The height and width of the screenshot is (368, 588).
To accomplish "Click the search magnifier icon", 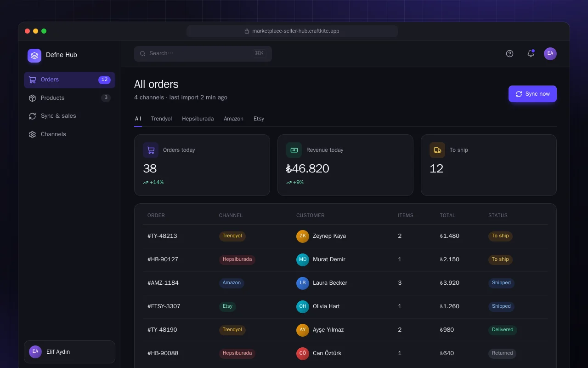I will pos(143,54).
